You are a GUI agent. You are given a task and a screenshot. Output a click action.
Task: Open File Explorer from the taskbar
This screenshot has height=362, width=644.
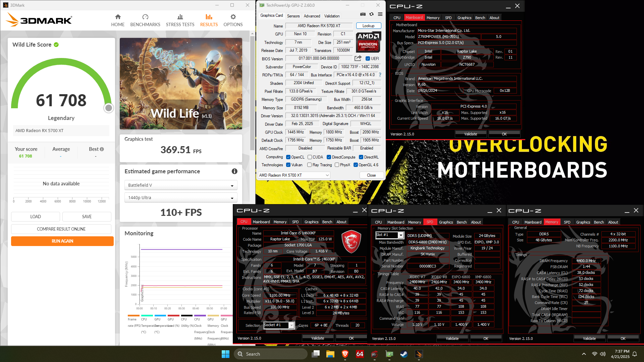point(330,354)
